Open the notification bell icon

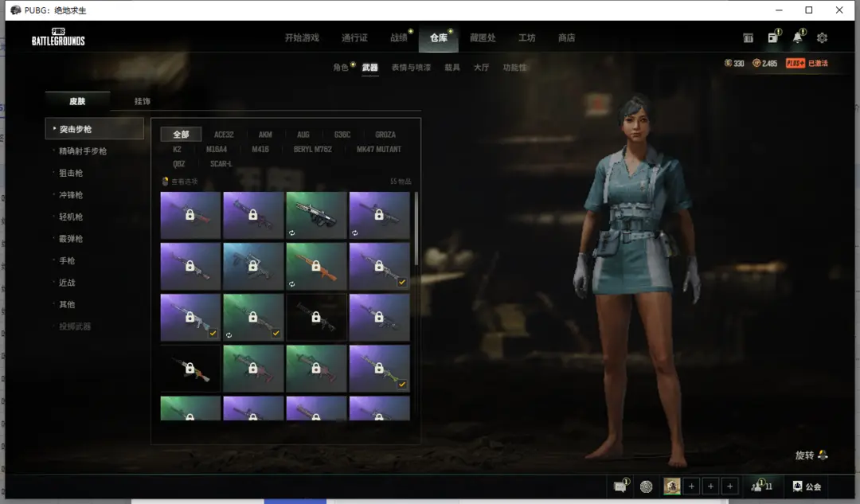coord(797,37)
